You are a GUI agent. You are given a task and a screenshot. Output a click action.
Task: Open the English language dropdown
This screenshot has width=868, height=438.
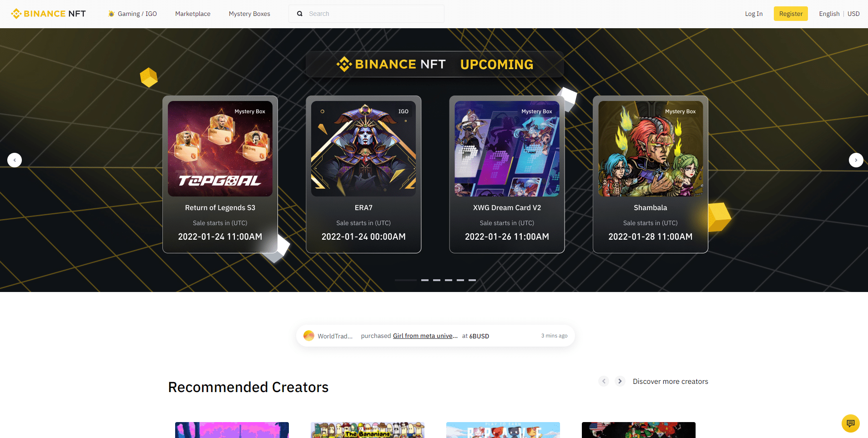829,14
